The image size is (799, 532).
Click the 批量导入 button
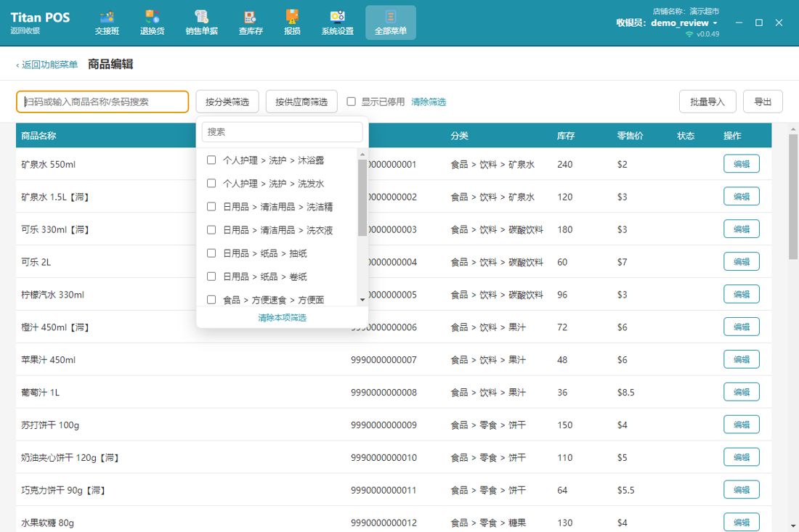click(x=707, y=102)
